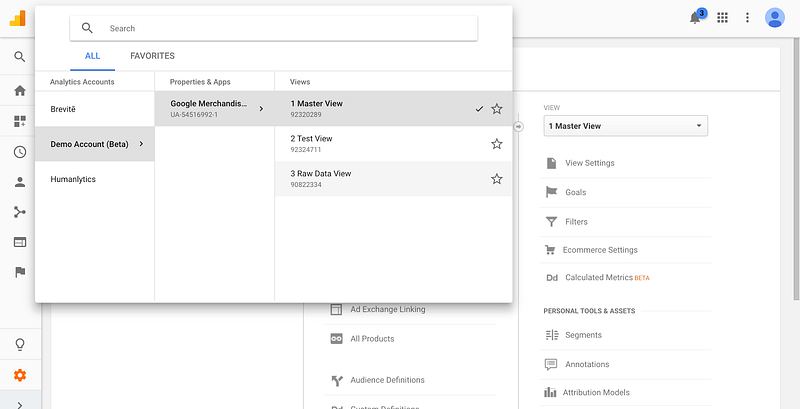Click the All Products link icon

[x=336, y=339]
